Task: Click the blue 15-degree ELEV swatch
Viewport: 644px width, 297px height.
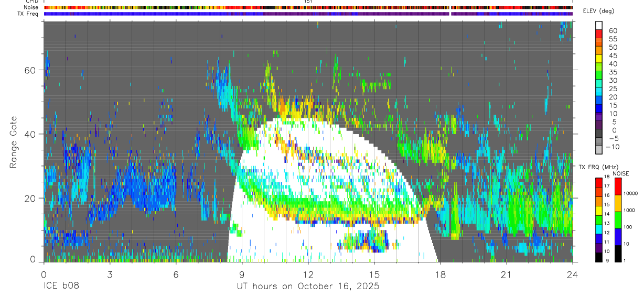Action: click(x=599, y=108)
